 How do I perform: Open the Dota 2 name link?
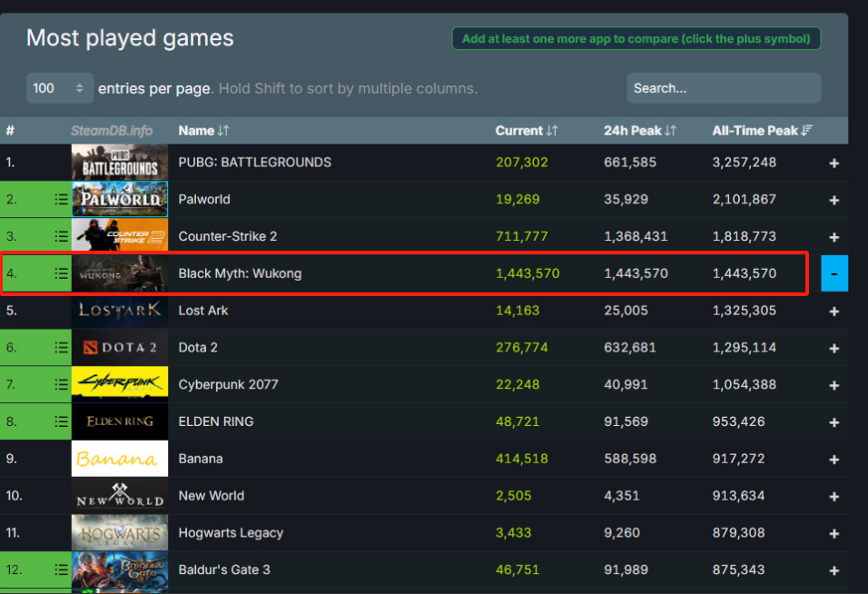pos(198,348)
